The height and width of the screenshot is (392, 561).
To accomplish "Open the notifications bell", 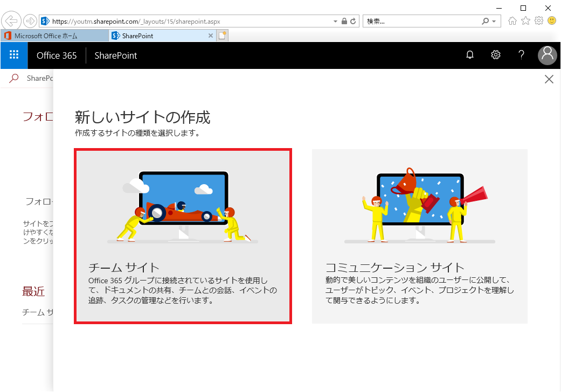I will coord(470,55).
